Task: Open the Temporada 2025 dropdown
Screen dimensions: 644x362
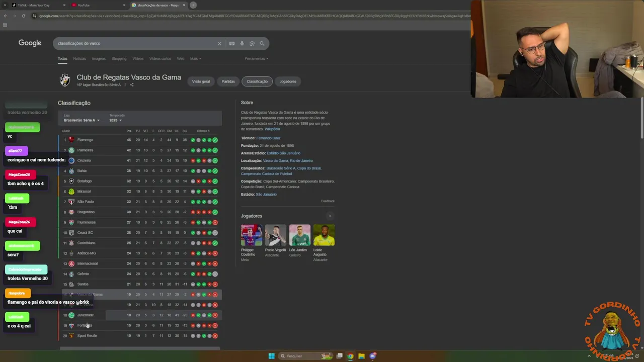Action: tap(116, 120)
